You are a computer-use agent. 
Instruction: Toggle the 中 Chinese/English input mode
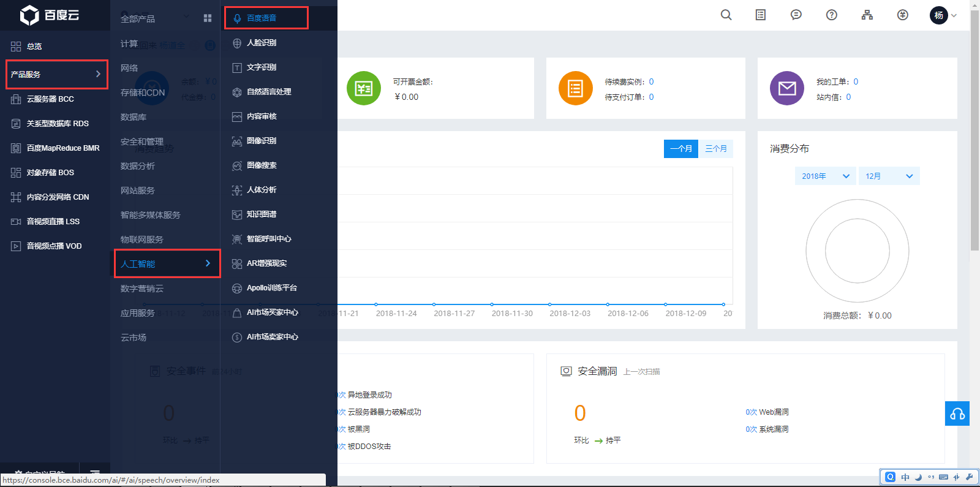pos(905,477)
